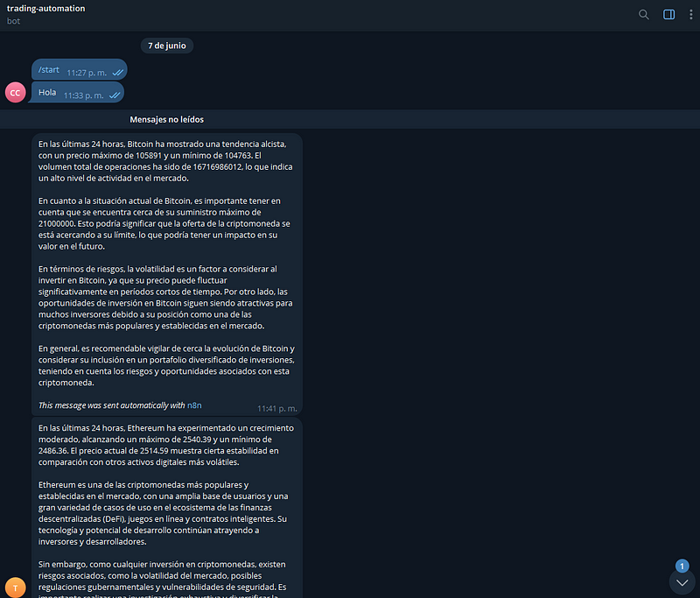Click the 'bot' status label under chat title

[13, 21]
